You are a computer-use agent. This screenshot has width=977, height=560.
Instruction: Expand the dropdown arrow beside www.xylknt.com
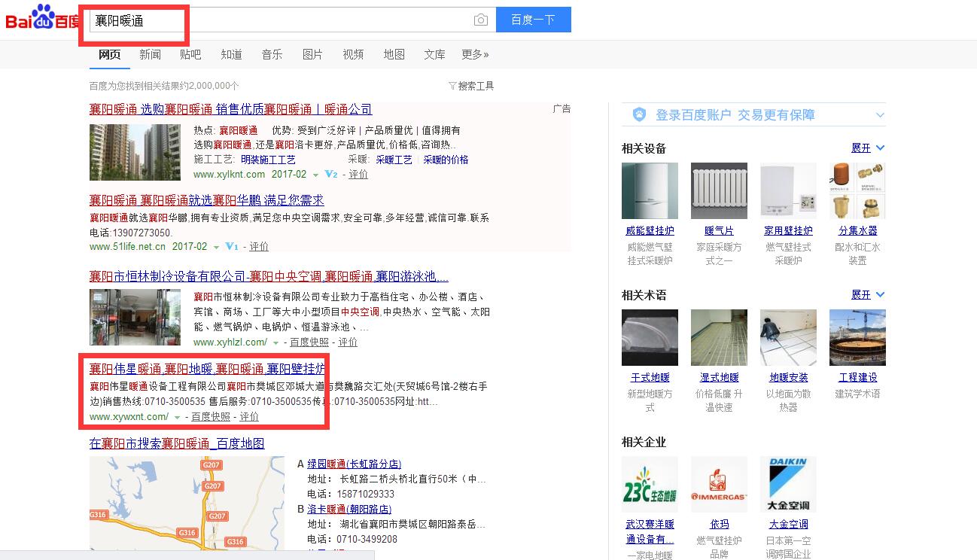coord(316,175)
